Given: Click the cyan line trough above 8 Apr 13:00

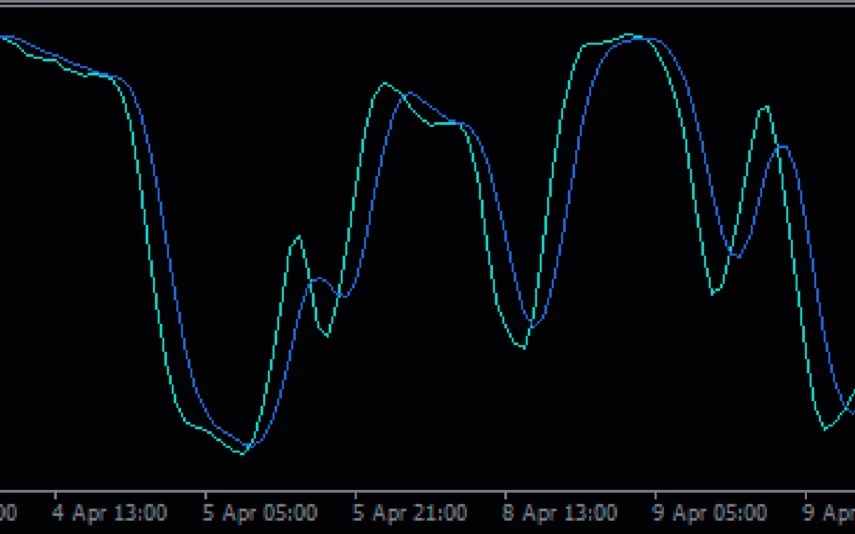Looking at the screenshot, I should (522, 348).
